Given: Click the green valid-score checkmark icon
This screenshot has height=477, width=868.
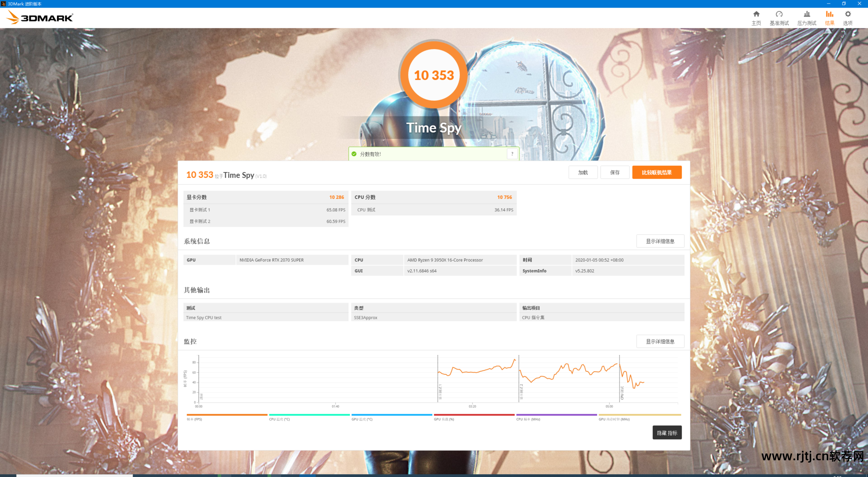Looking at the screenshot, I should coord(354,154).
